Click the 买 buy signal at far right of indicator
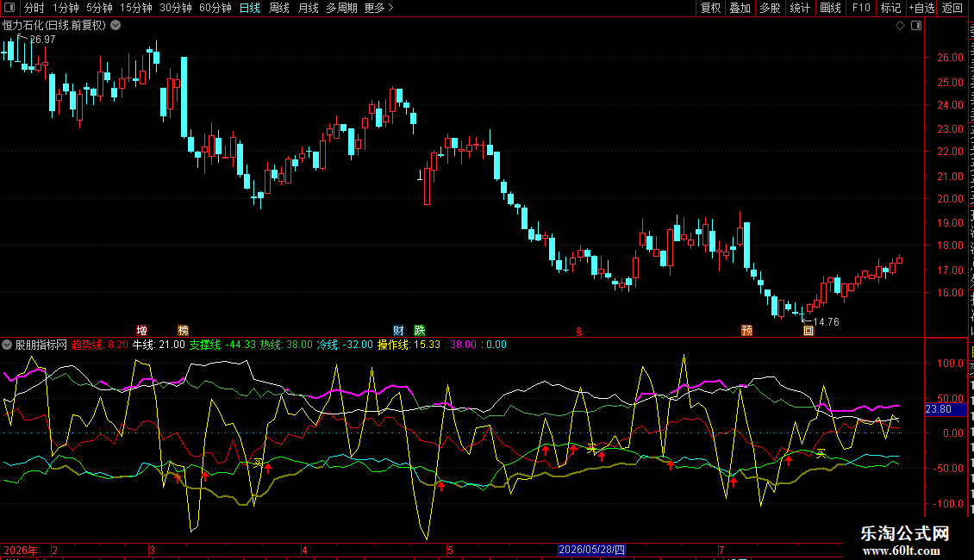 point(821,453)
